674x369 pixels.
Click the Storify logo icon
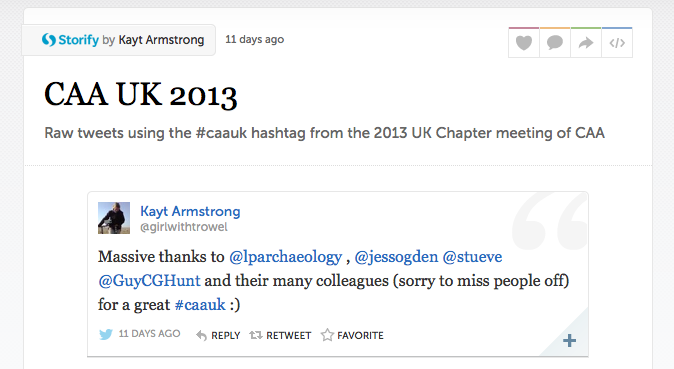(x=49, y=40)
